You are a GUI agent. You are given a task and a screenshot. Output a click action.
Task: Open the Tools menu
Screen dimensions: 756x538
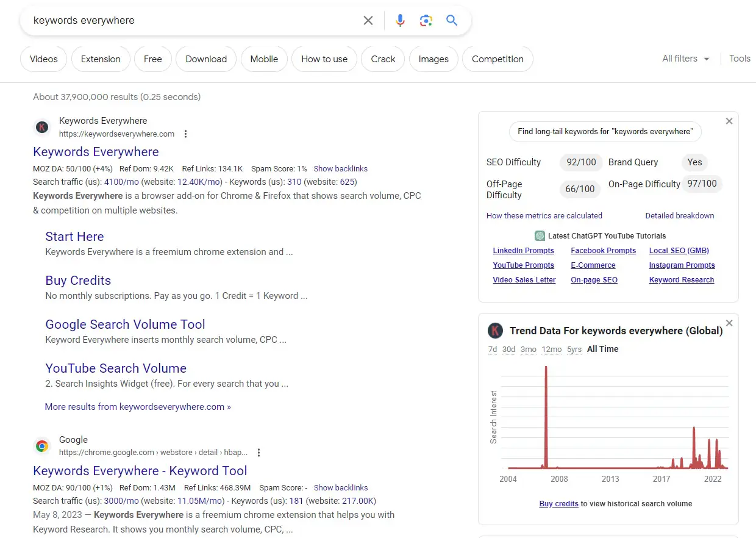point(740,59)
